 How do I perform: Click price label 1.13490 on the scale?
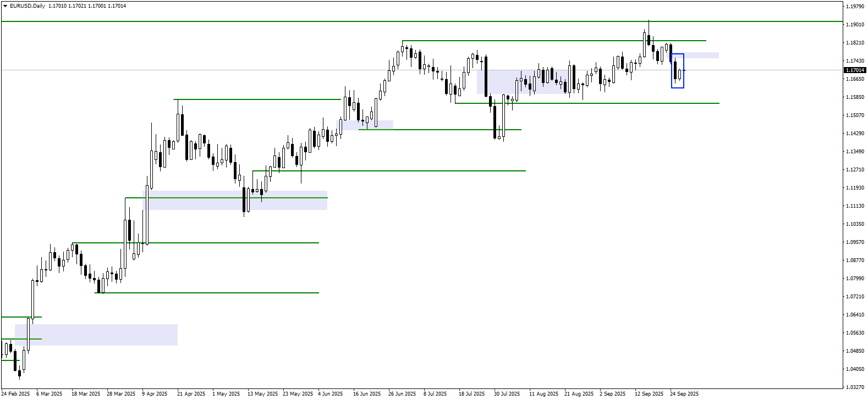[855, 152]
